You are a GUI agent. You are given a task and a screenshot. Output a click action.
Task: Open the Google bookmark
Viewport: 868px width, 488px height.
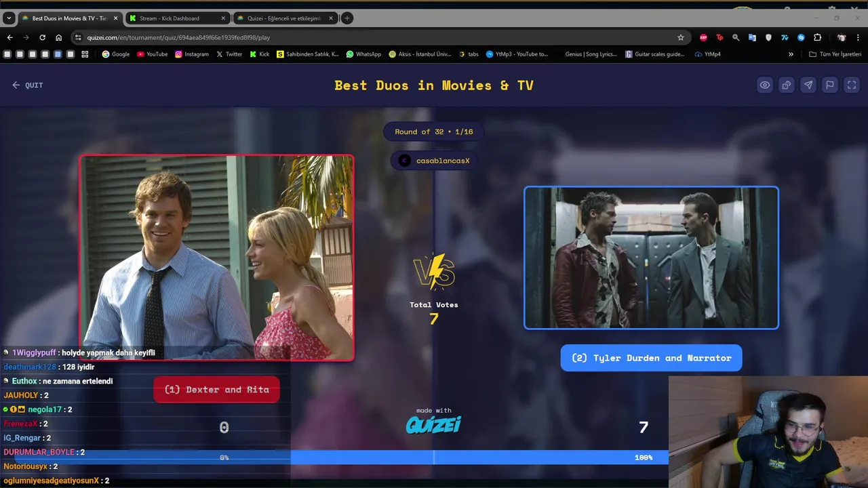click(115, 54)
